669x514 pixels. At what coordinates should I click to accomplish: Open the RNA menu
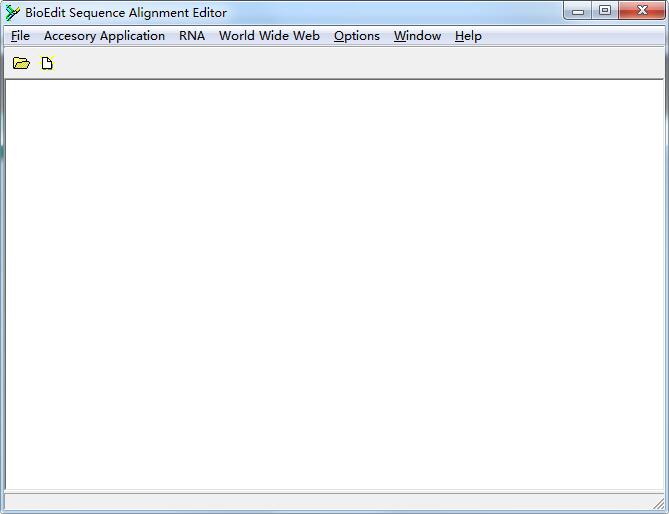point(192,36)
